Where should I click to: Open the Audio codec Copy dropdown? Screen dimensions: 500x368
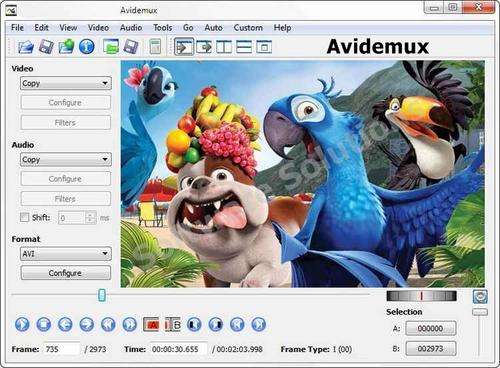tap(66, 160)
